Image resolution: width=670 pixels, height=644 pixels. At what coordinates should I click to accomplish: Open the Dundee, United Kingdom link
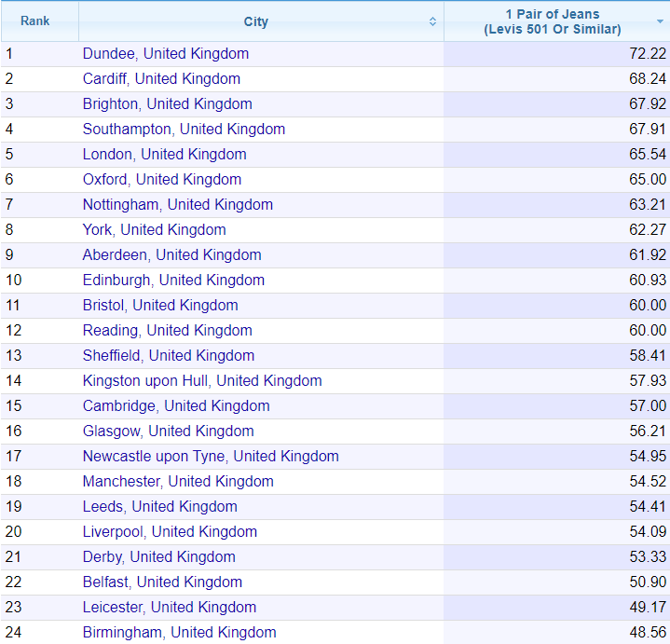(166, 54)
